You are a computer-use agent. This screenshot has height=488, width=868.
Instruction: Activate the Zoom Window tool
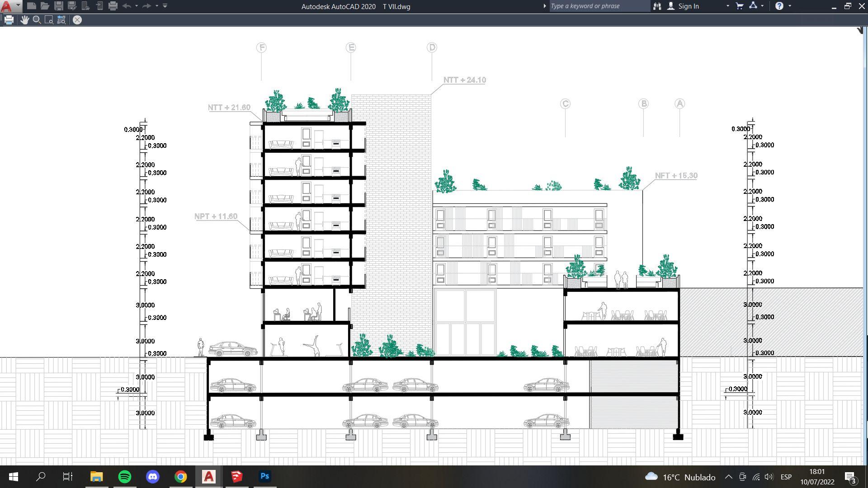(x=49, y=20)
